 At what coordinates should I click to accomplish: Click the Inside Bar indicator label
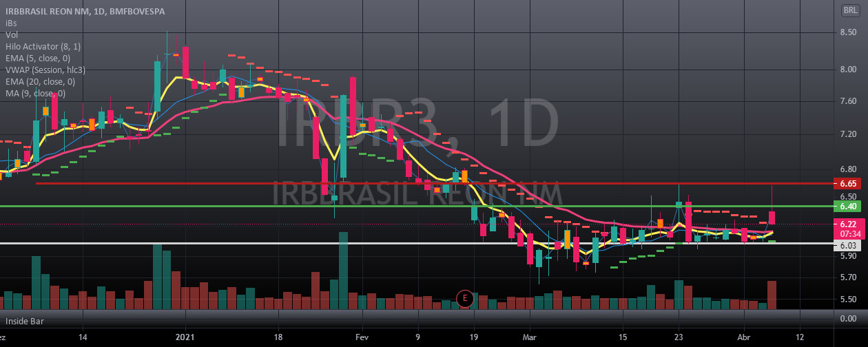pos(24,322)
